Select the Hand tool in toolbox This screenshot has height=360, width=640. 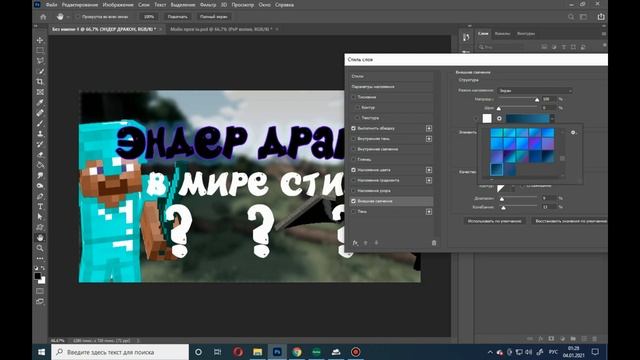[40, 238]
